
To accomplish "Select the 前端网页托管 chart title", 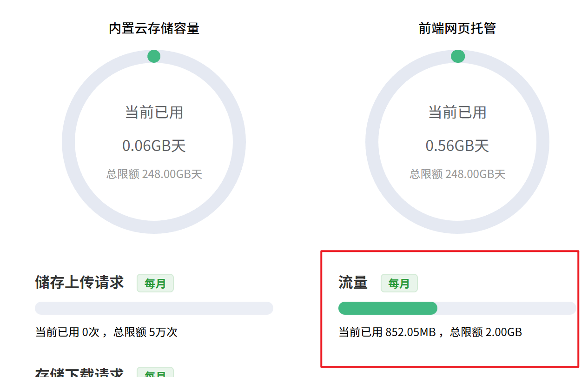I will pyautogui.click(x=457, y=28).
